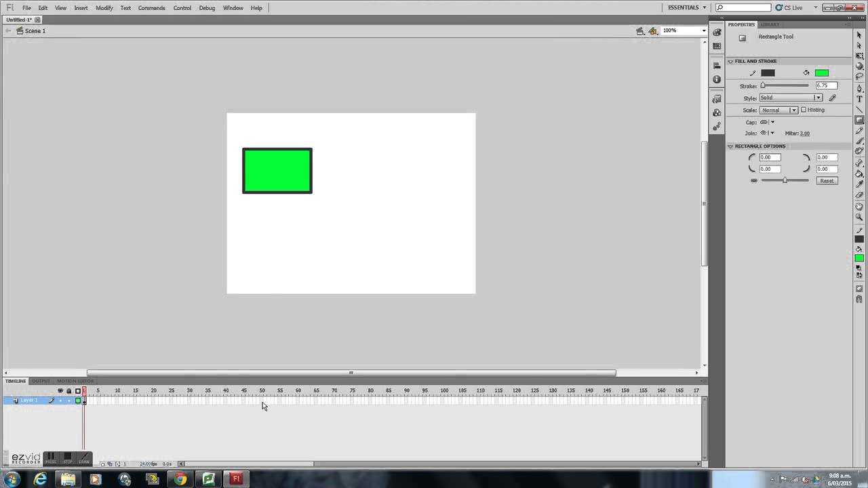Select the Selection arrow tool

coord(859,35)
